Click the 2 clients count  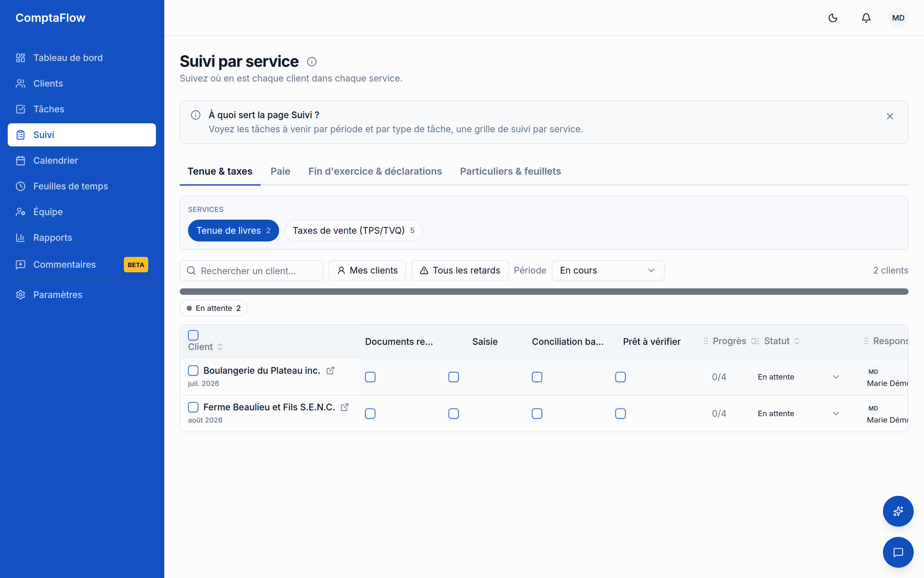click(890, 271)
